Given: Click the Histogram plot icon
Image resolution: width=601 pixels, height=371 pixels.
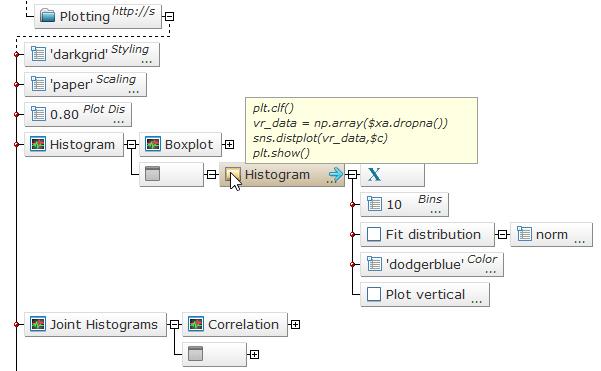Looking at the screenshot, I should coord(38,144).
